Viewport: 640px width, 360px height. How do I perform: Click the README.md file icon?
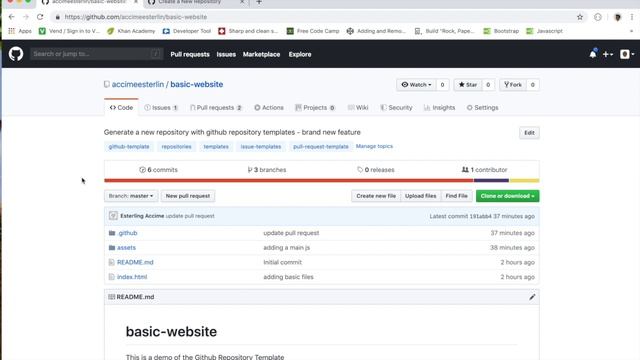(x=111, y=262)
